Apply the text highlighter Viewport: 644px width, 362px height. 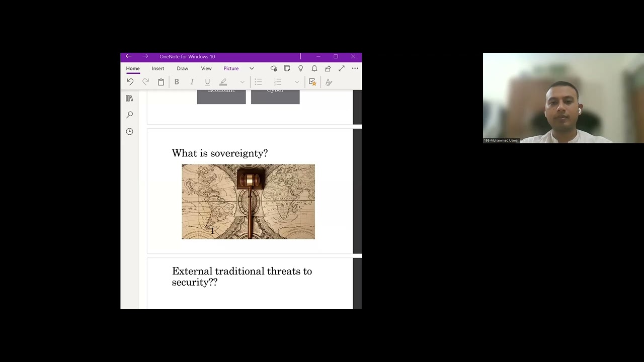click(x=223, y=82)
